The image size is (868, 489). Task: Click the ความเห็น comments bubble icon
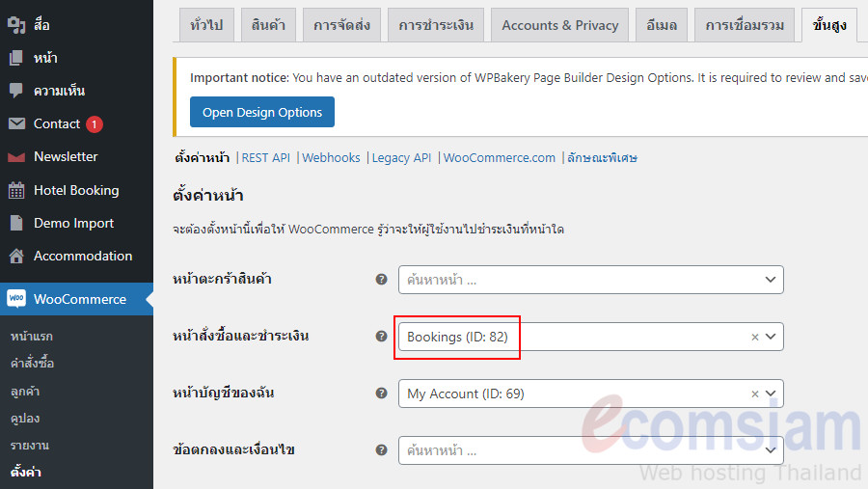[16, 91]
